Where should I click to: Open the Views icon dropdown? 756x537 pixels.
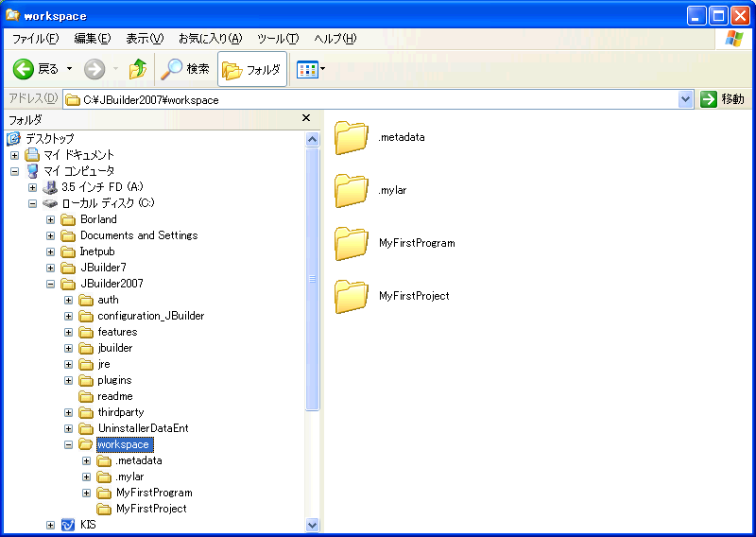311,69
